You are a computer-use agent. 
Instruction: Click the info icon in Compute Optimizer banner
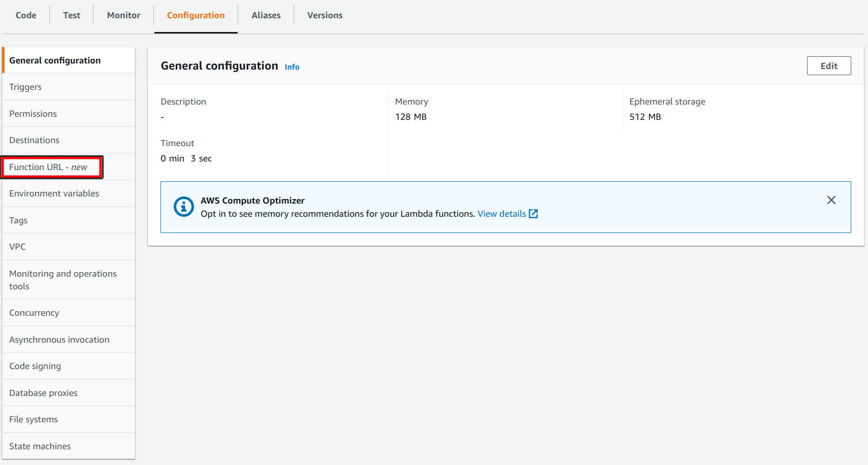click(x=183, y=207)
